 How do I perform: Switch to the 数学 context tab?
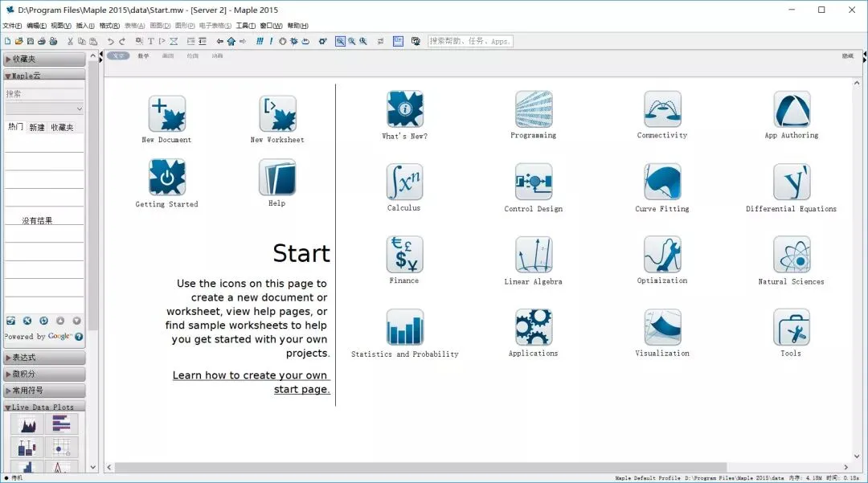(143, 56)
